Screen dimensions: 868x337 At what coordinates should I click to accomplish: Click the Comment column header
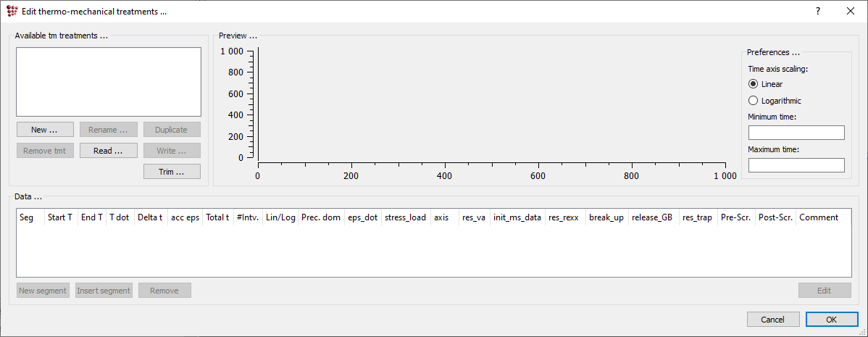819,217
